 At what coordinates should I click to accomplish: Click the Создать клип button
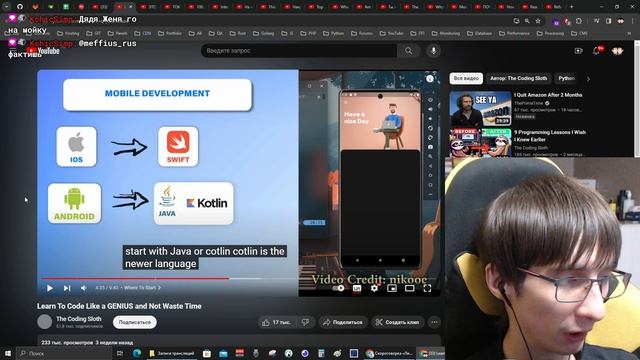398,322
